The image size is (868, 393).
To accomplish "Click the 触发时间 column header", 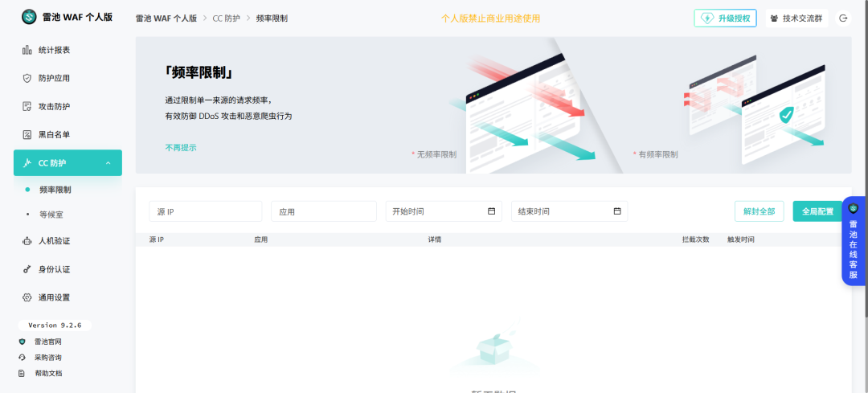I will [x=741, y=239].
